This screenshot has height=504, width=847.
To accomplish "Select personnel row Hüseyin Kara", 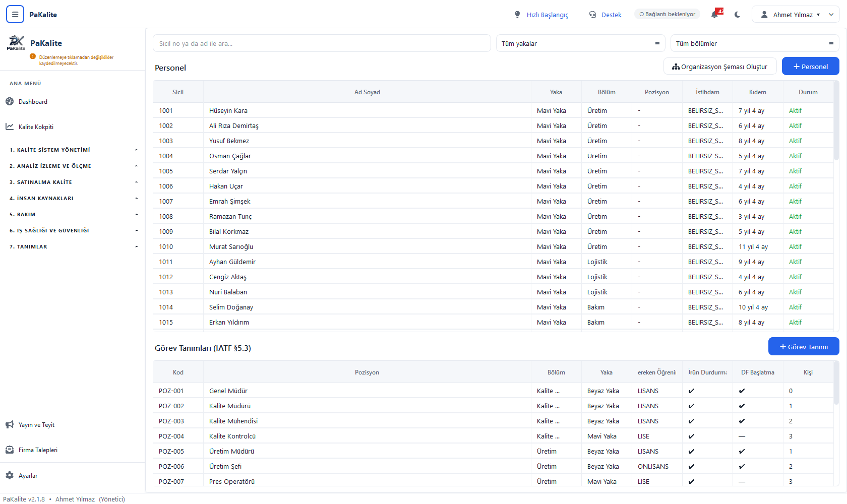I will (493, 110).
